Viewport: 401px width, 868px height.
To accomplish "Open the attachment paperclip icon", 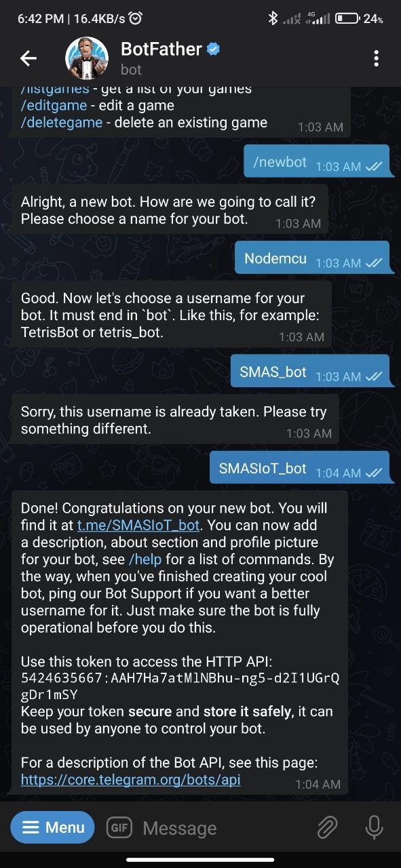I will [328, 827].
